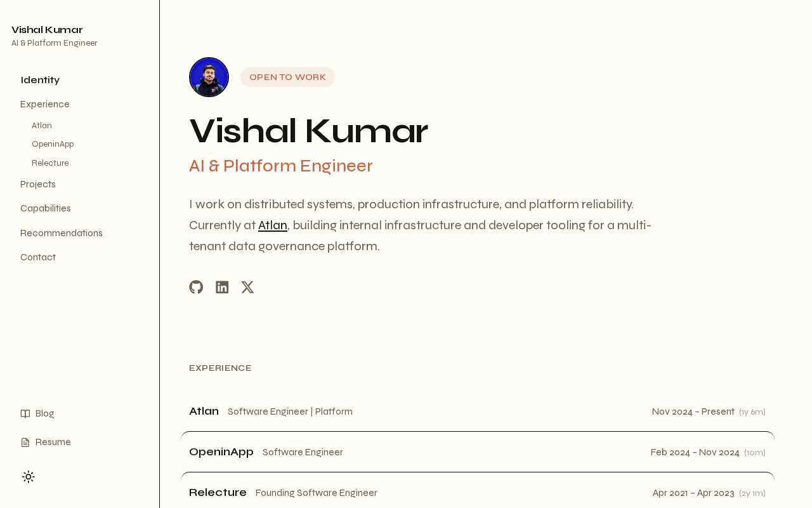Viewport: 812px width, 508px height.
Task: Open the X (Twitter) profile icon
Action: pyautogui.click(x=247, y=287)
